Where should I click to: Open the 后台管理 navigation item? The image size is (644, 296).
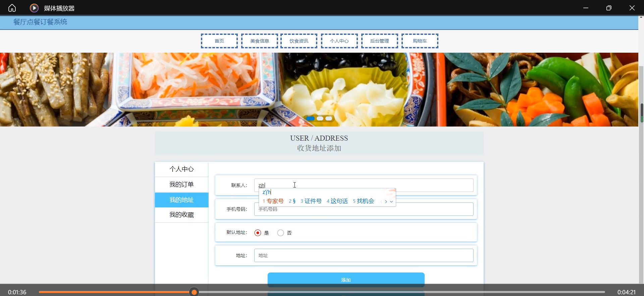point(379,41)
